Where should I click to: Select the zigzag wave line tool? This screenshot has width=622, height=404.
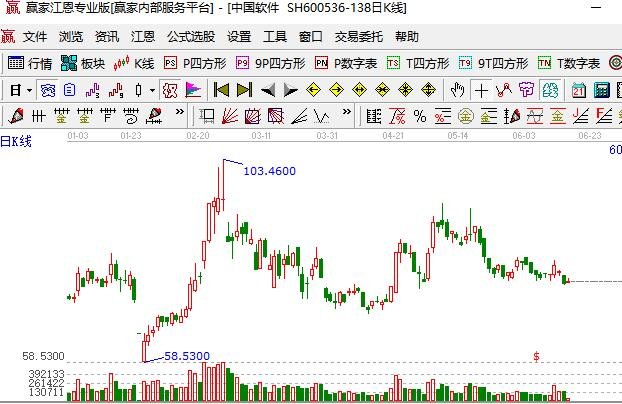(322, 116)
